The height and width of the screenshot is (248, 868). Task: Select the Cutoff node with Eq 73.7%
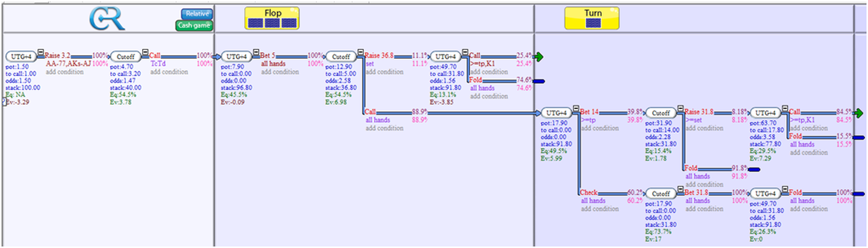[661, 194]
